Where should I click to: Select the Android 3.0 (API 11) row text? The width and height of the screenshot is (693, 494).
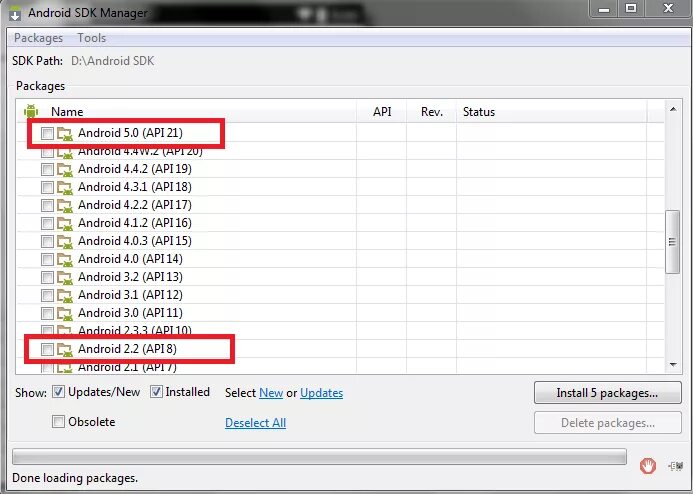(130, 313)
